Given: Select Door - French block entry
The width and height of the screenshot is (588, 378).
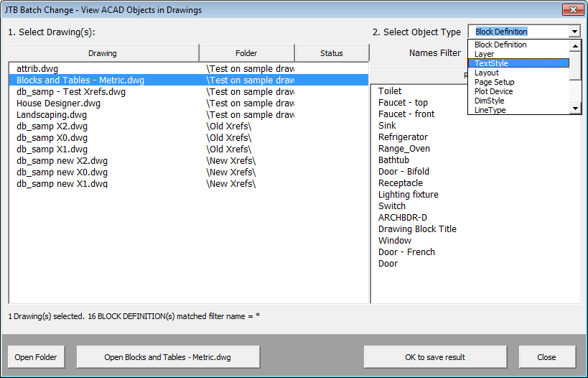Looking at the screenshot, I should coord(406,252).
